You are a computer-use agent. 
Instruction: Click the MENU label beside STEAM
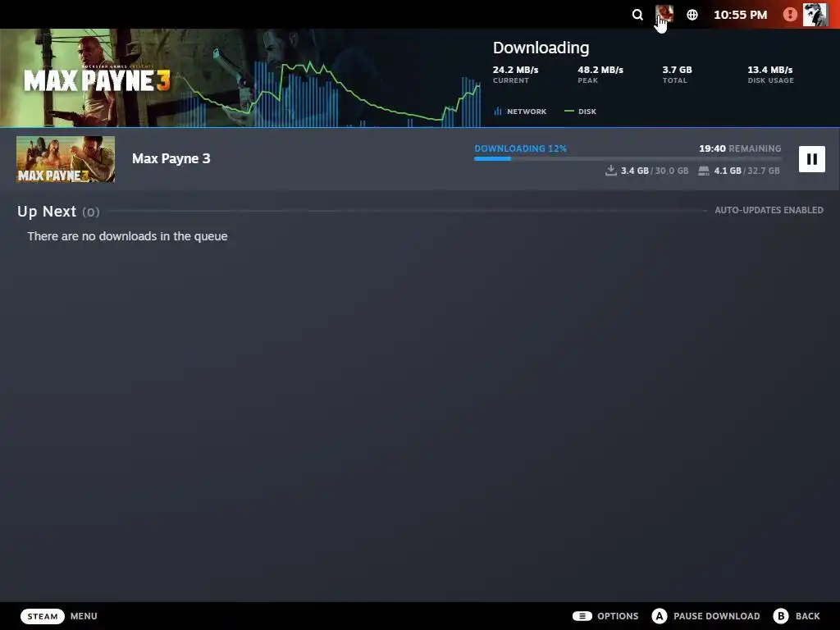(84, 616)
